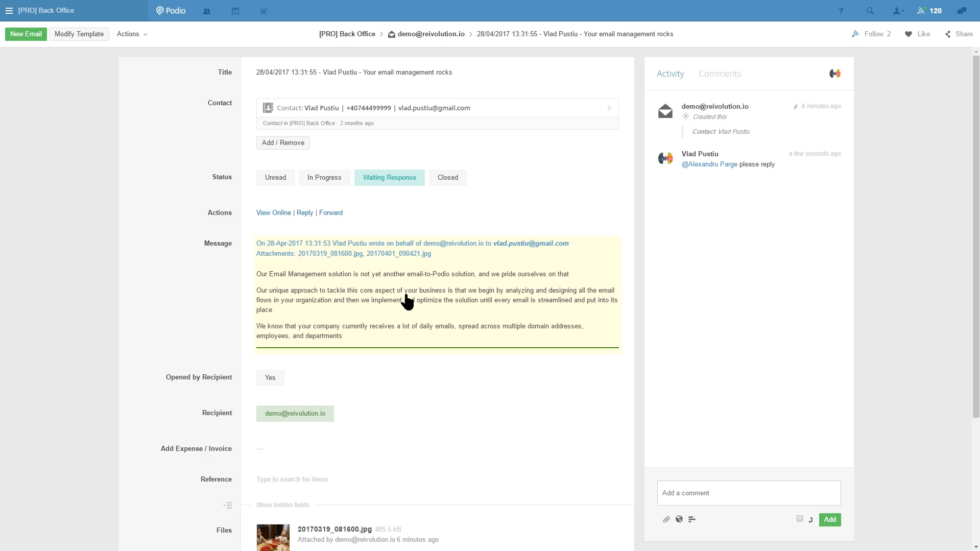This screenshot has height=551, width=980.
Task: Click the New Email button
Action: tap(26, 34)
